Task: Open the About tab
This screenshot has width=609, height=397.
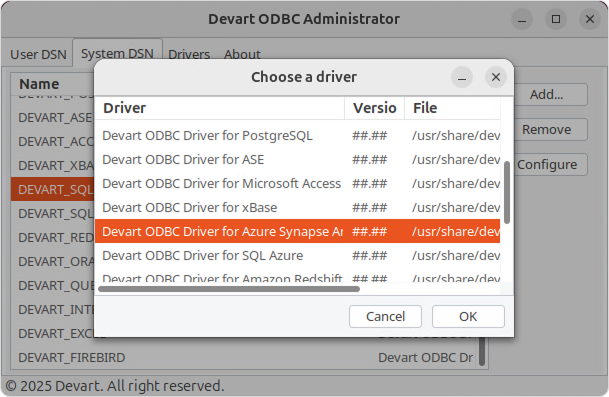Action: (x=242, y=54)
